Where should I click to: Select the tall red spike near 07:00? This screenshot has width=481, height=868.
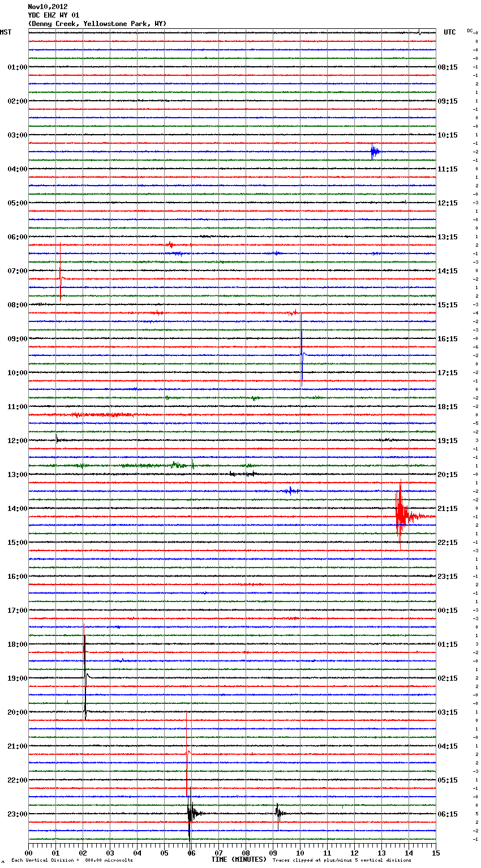tap(61, 273)
